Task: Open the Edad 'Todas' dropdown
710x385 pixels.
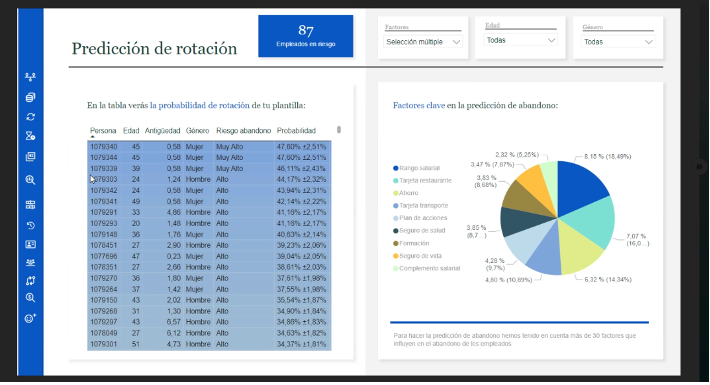Action: pyautogui.click(x=521, y=40)
